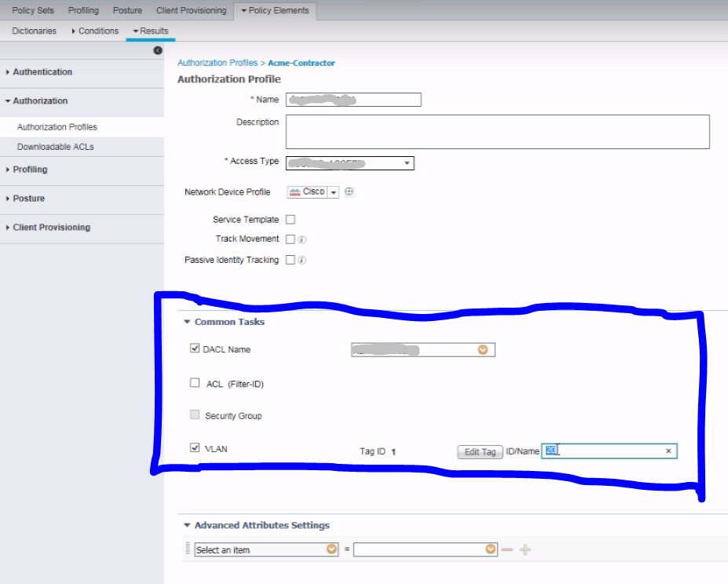Collapse the Common Tasks section
Viewport: 728px width, 584px height.
[186, 322]
